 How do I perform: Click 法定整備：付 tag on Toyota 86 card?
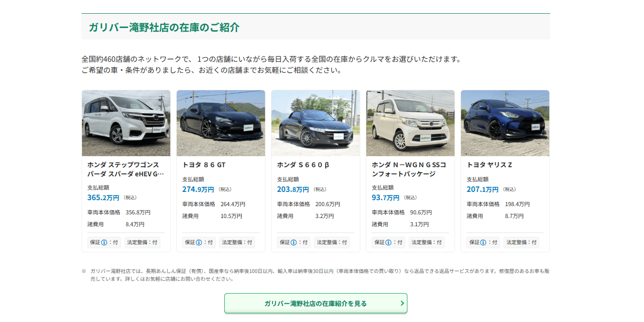(237, 243)
